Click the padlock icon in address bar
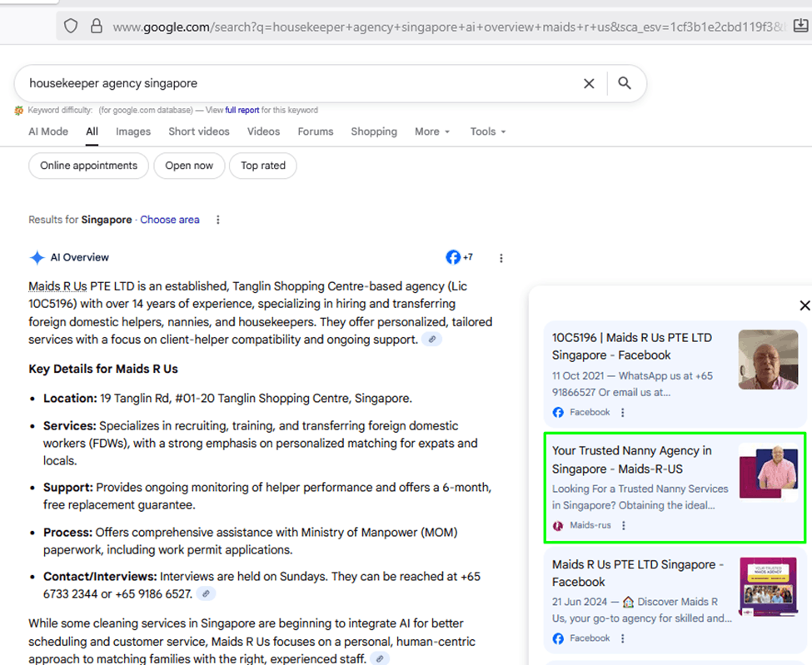 [96, 26]
